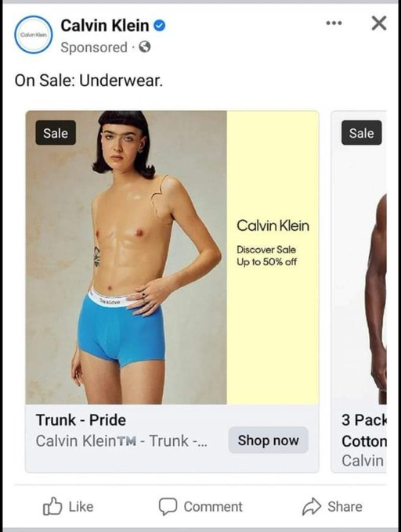Open the Calvin Klein page name link

[105, 26]
